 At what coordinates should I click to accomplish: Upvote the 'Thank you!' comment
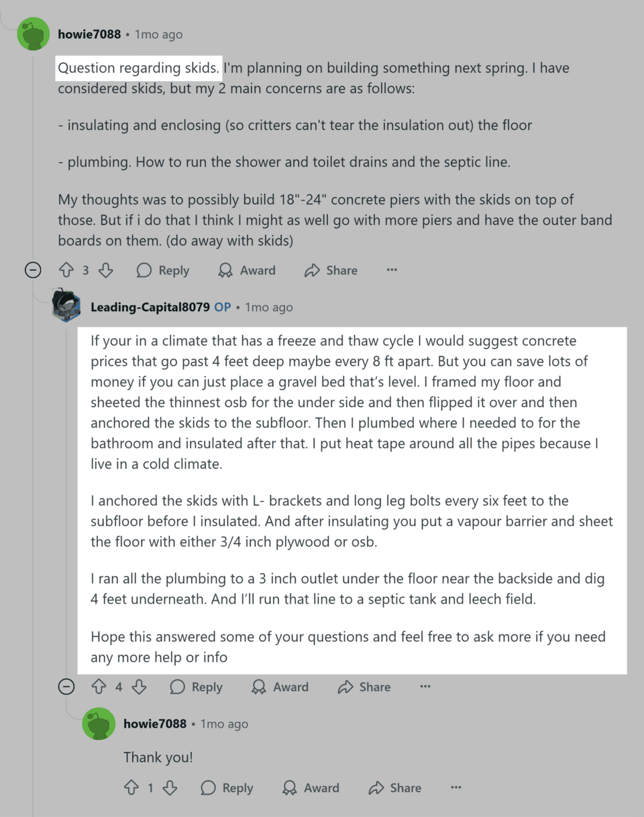click(x=132, y=787)
